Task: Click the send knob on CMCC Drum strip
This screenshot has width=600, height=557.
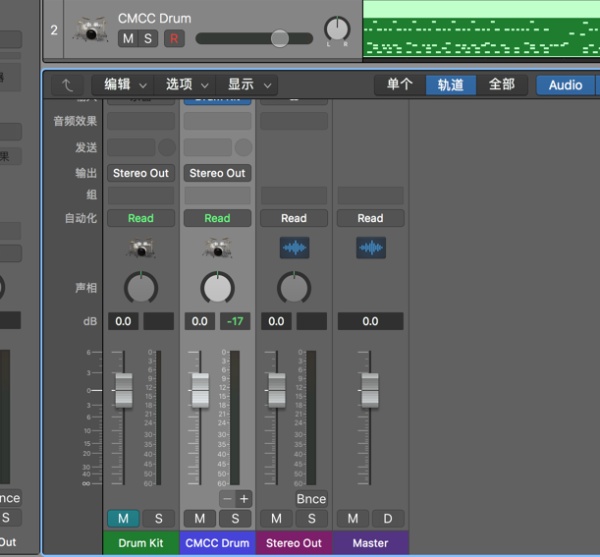Action: click(x=243, y=148)
